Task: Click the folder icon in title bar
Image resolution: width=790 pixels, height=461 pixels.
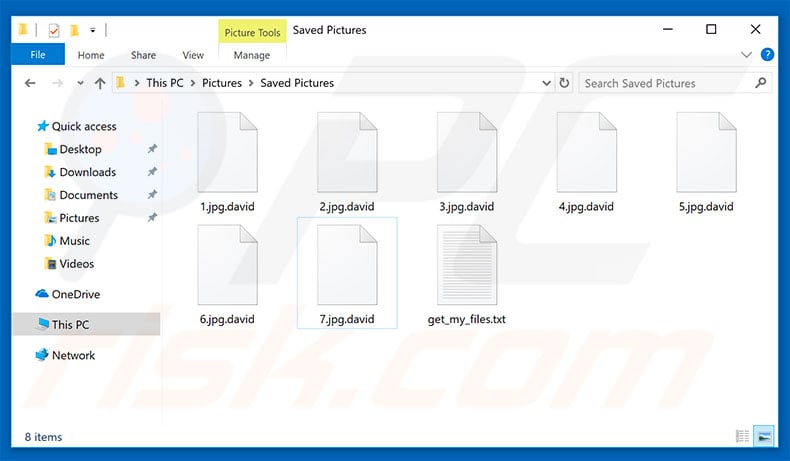Action: point(23,30)
